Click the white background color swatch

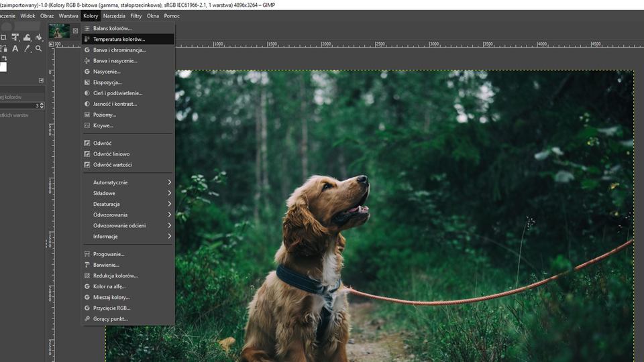[3, 67]
